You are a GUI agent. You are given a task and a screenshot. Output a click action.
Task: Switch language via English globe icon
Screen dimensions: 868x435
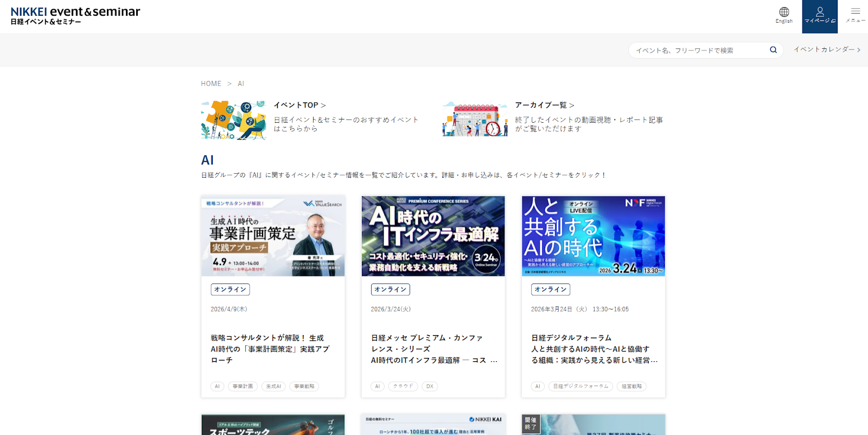(x=784, y=15)
